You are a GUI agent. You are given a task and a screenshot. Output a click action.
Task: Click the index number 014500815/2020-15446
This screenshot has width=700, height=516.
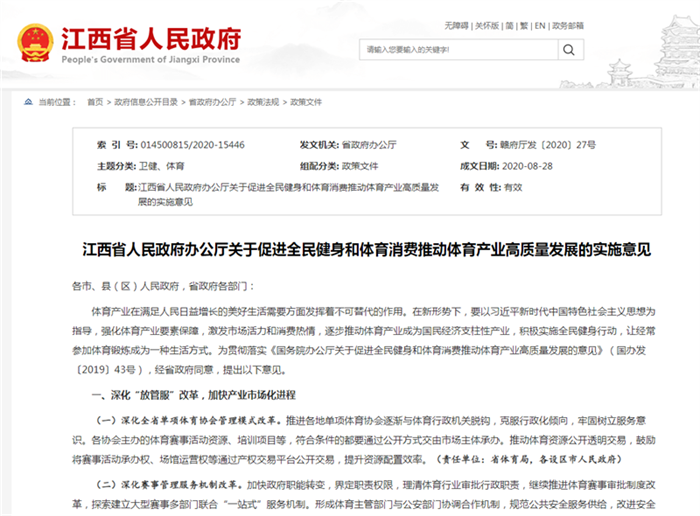coord(191,145)
